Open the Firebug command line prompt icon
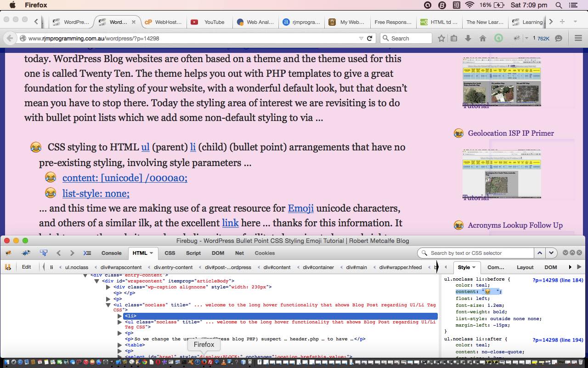This screenshot has height=368, width=588. pos(87,253)
